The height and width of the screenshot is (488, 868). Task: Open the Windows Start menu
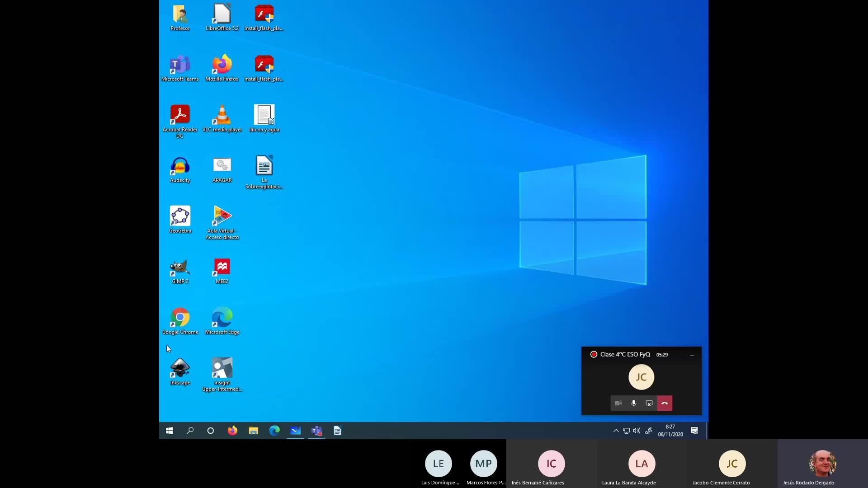[170, 431]
